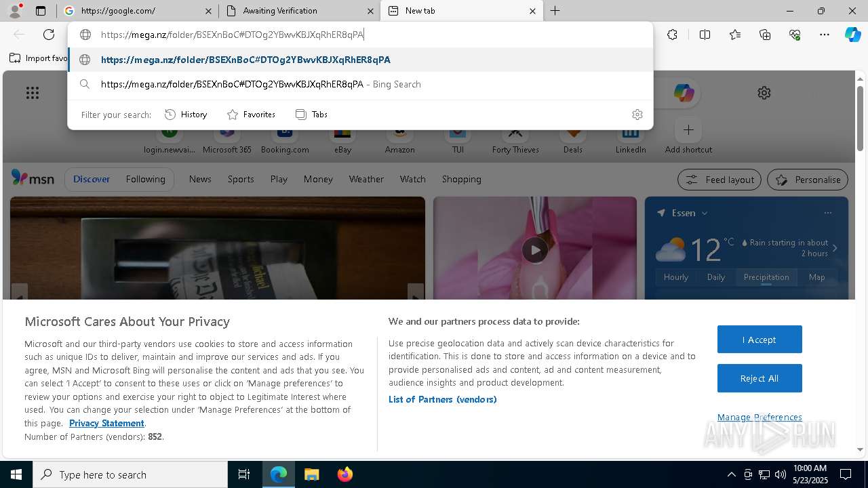
Task: Open Manage Preferences link
Action: (x=759, y=418)
